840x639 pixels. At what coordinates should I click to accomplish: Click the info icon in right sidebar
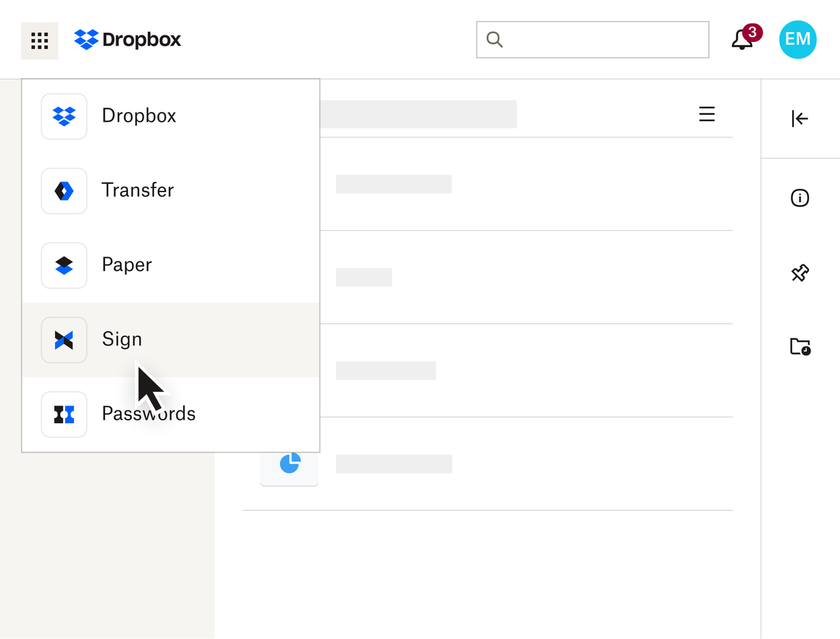pos(799,198)
